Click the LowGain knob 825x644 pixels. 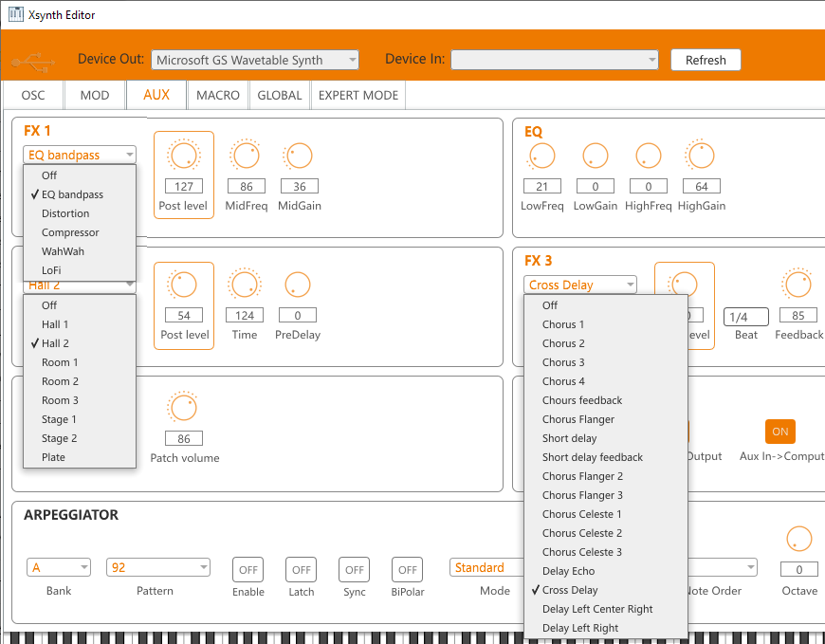click(x=596, y=156)
